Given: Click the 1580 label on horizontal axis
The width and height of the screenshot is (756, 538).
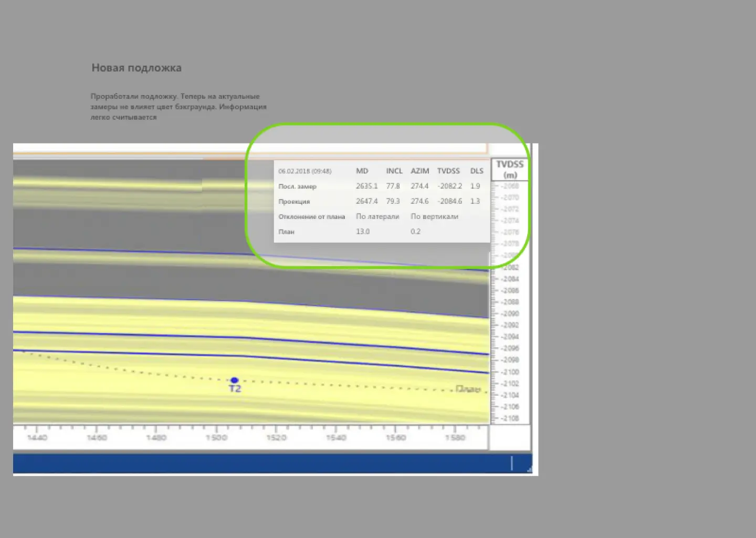Looking at the screenshot, I should (x=455, y=438).
